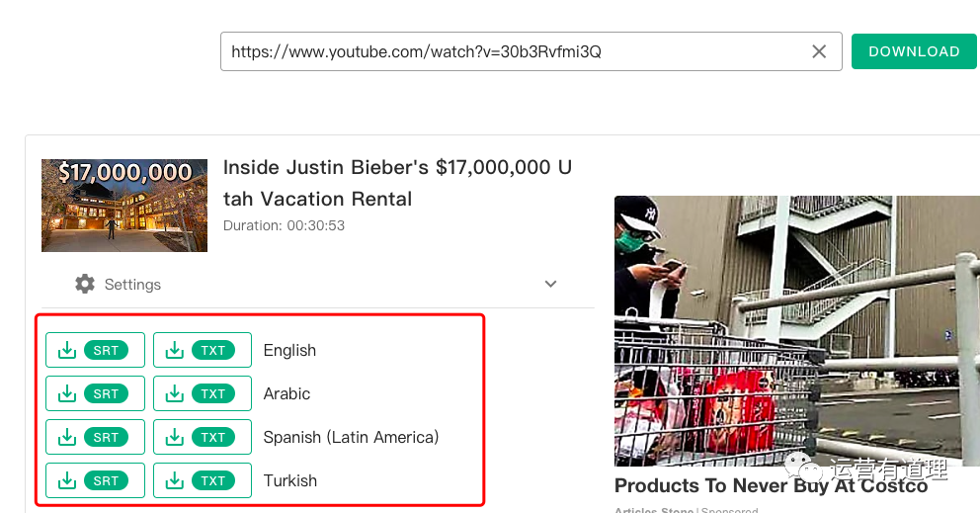Expand the Settings chevron arrow
The image size is (980, 513).
click(x=551, y=284)
